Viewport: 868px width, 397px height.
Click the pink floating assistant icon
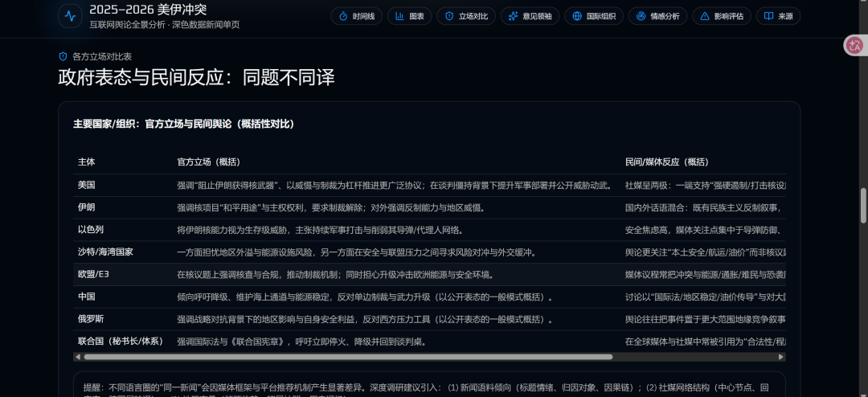854,46
